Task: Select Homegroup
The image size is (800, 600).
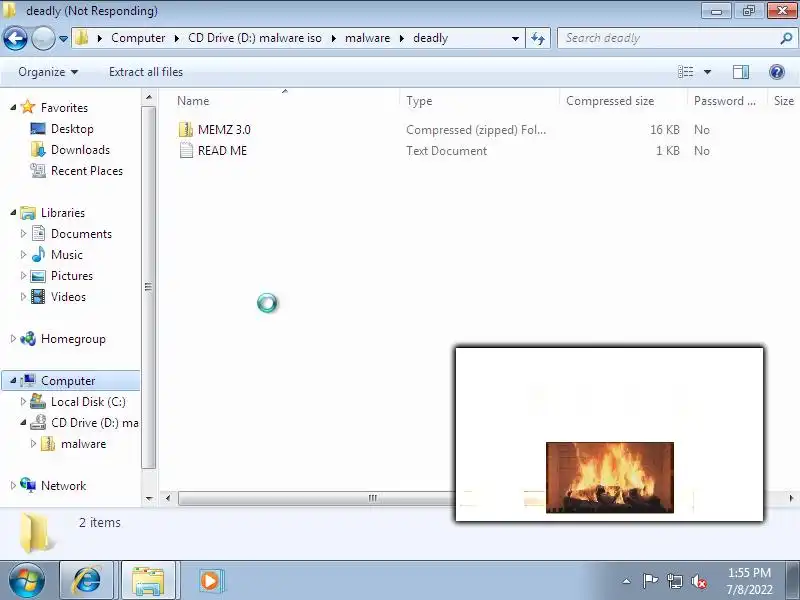Action: coord(73,339)
